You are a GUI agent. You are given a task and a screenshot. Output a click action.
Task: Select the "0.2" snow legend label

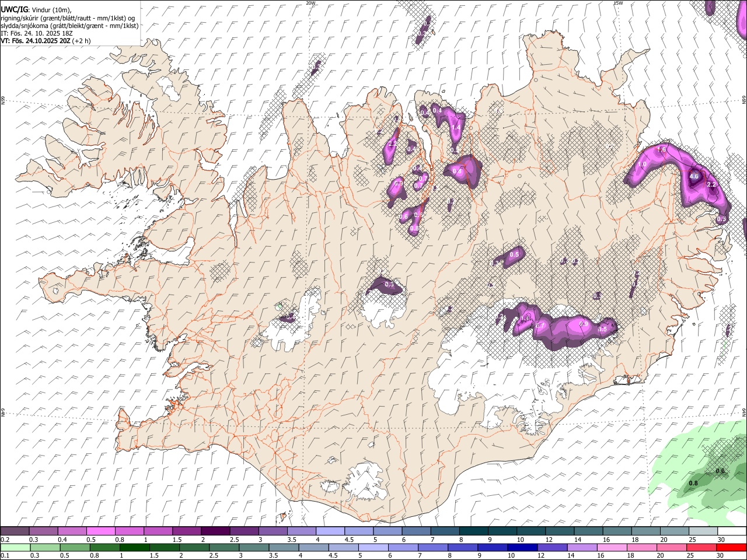point(5,540)
